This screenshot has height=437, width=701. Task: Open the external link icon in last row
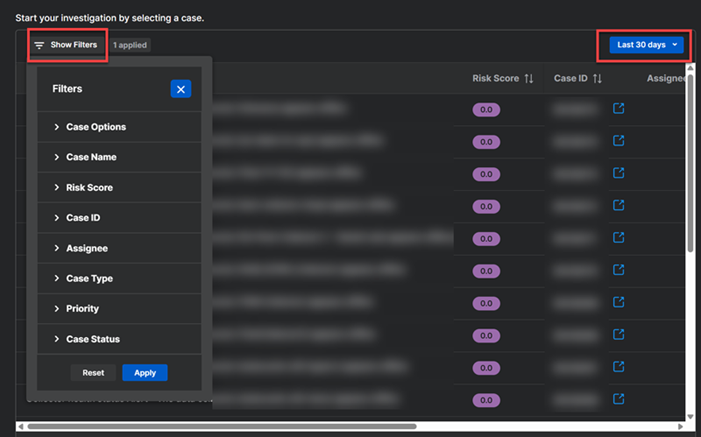click(618, 399)
